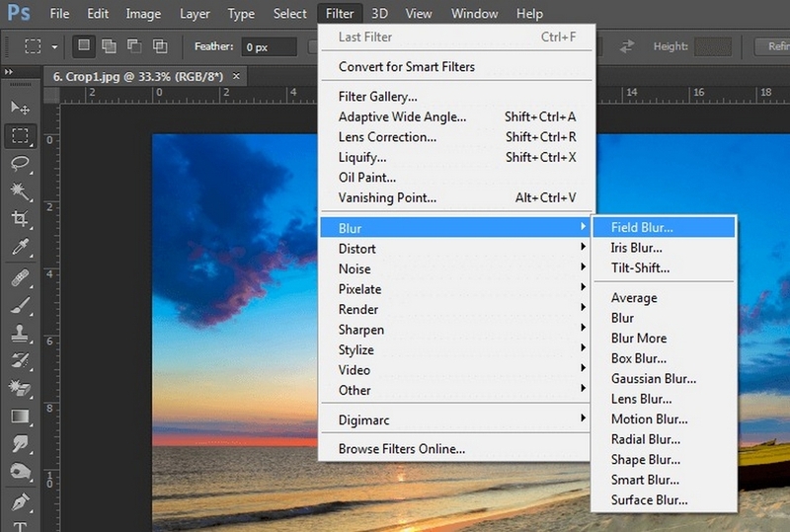
Task: Choose Motion Blur filter
Action: (664, 418)
